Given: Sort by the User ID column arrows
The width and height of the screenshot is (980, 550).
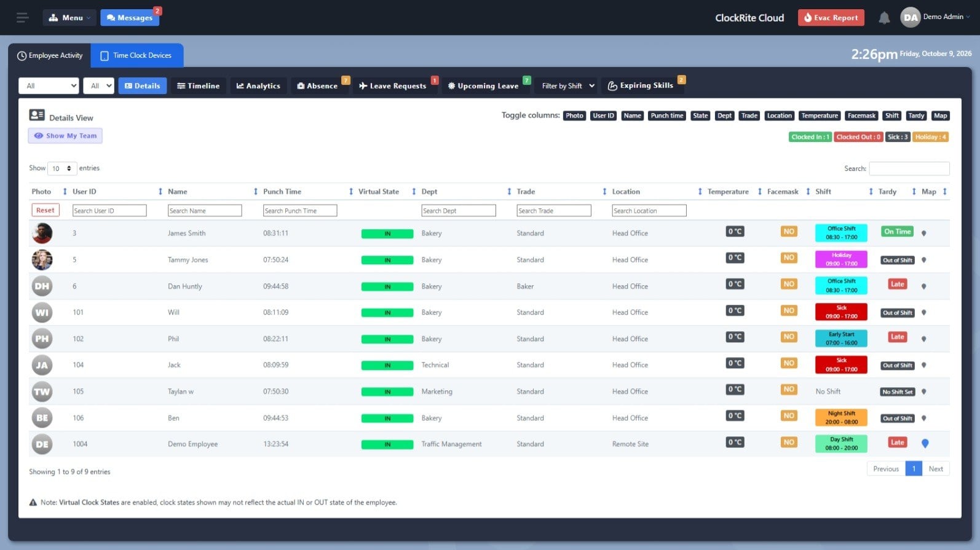Looking at the screenshot, I should tap(160, 192).
